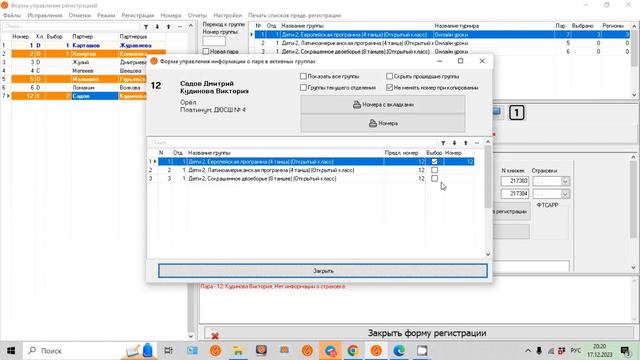
Task: Collapse the couples list search panel
Action: click(191, 26)
